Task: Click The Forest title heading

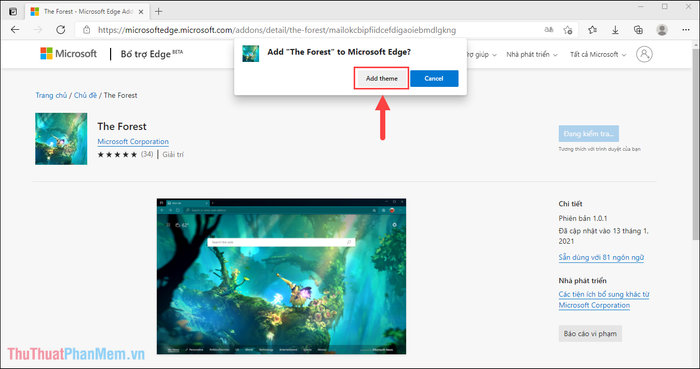Action: click(122, 127)
